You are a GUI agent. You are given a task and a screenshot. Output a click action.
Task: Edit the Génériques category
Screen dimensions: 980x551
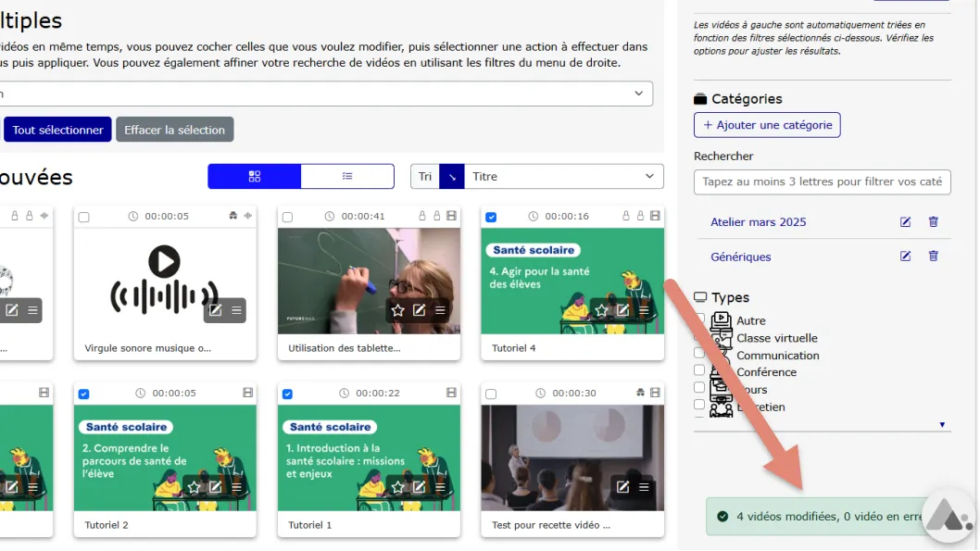[x=905, y=257]
